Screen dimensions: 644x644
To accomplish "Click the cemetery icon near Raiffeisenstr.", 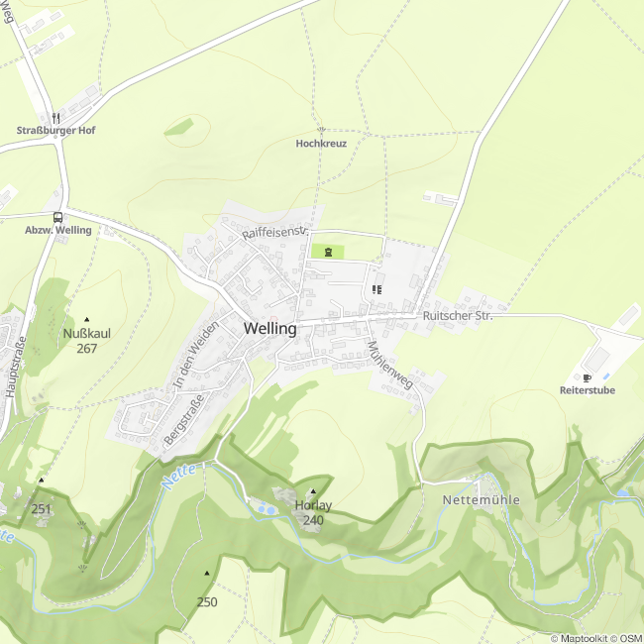I will click(x=328, y=252).
